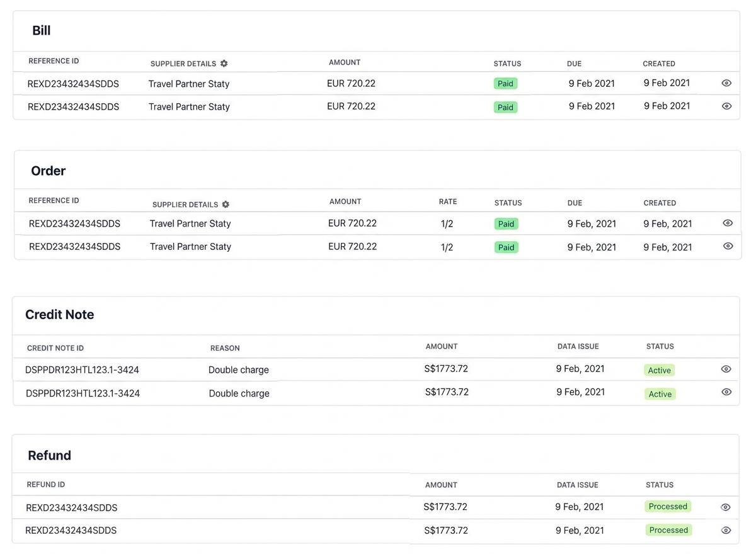Screen dimensions: 756x554
Task: View second Credit Note via eye icon
Action: pos(726,392)
